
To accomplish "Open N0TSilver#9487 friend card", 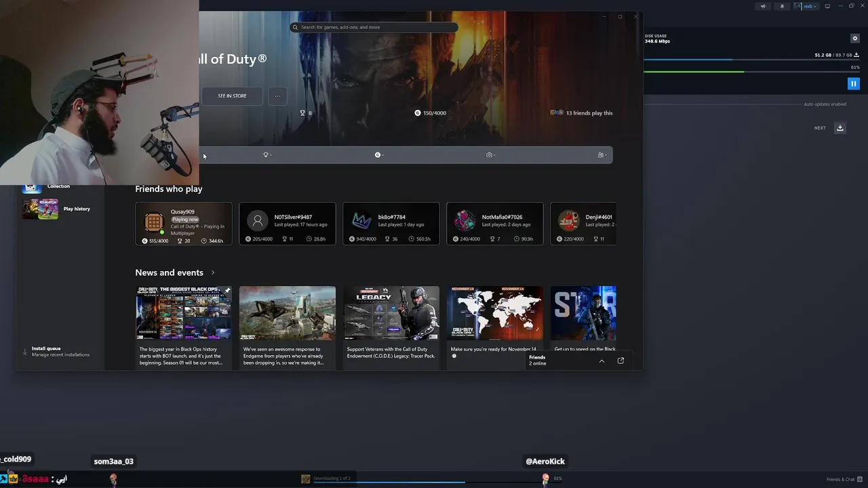I will [287, 224].
